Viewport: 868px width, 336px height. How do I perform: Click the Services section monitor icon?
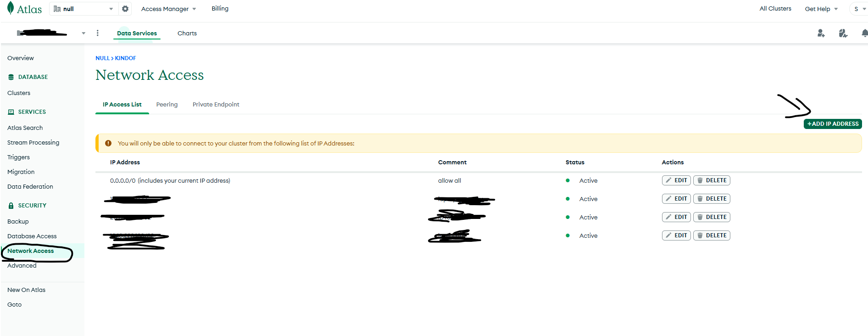(x=11, y=112)
